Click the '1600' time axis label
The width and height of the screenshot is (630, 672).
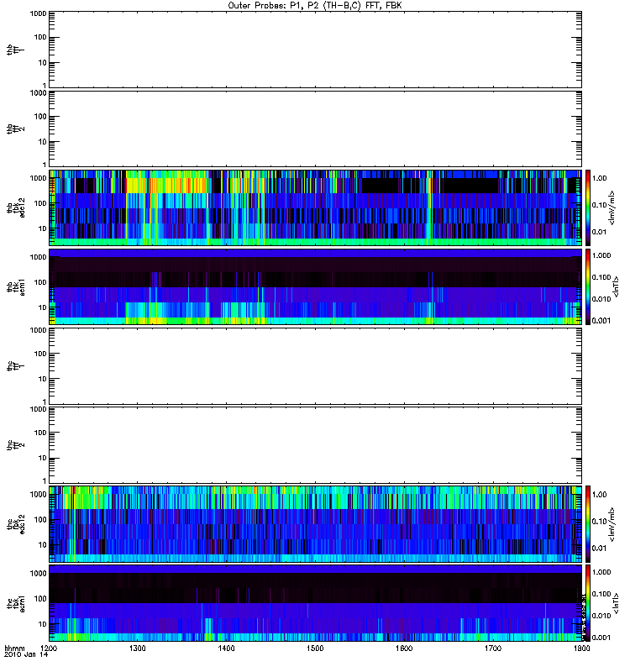(404, 648)
